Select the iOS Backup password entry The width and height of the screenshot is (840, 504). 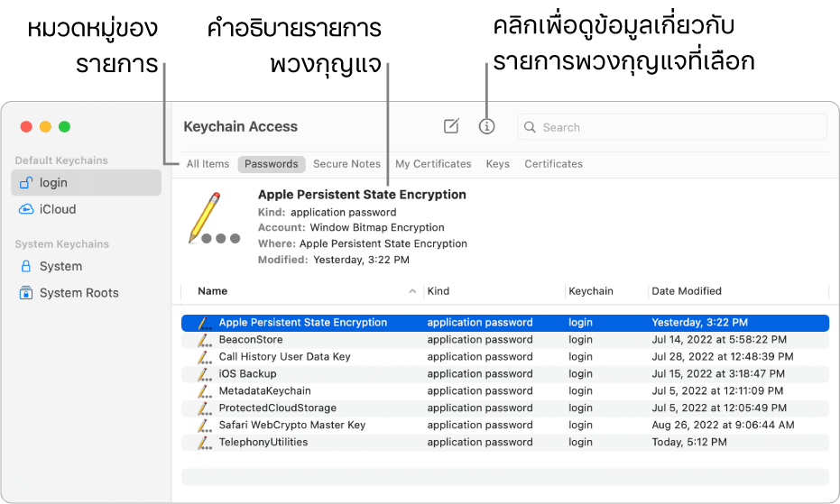click(x=248, y=374)
